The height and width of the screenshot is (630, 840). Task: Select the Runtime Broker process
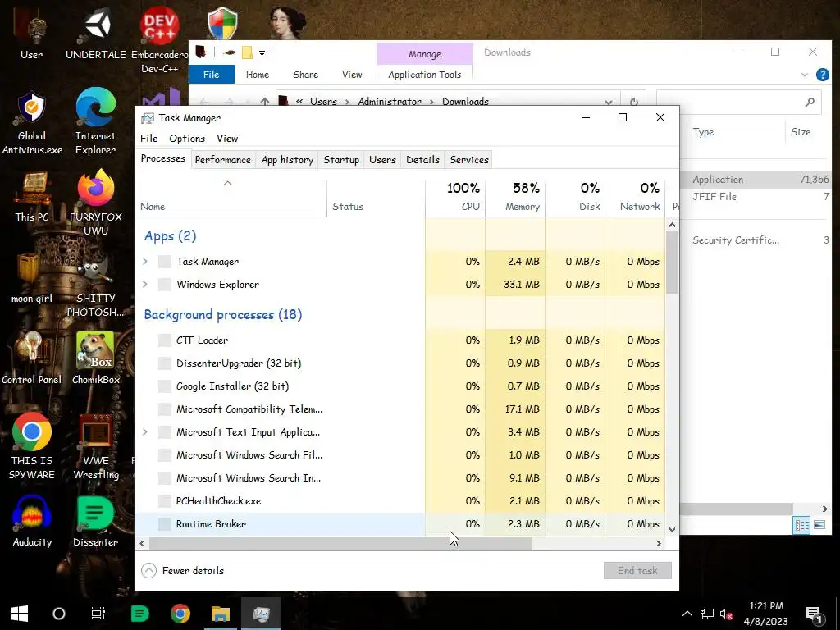400,524
